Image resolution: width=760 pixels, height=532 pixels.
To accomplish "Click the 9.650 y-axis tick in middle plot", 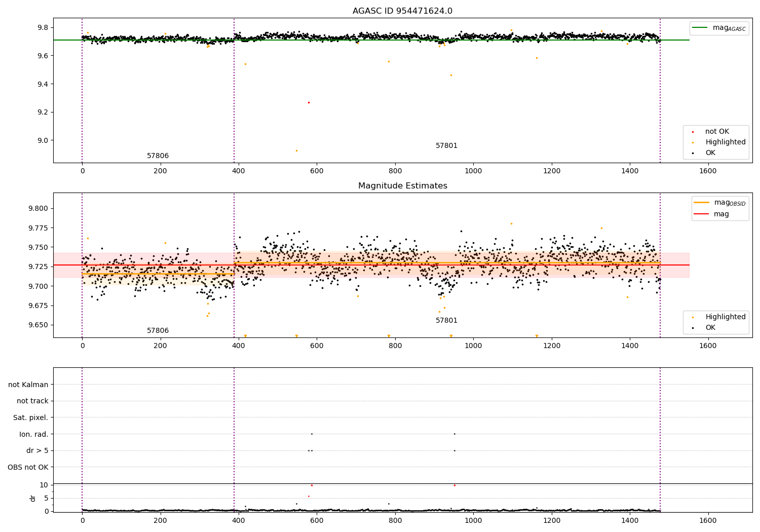I will pyautogui.click(x=39, y=325).
